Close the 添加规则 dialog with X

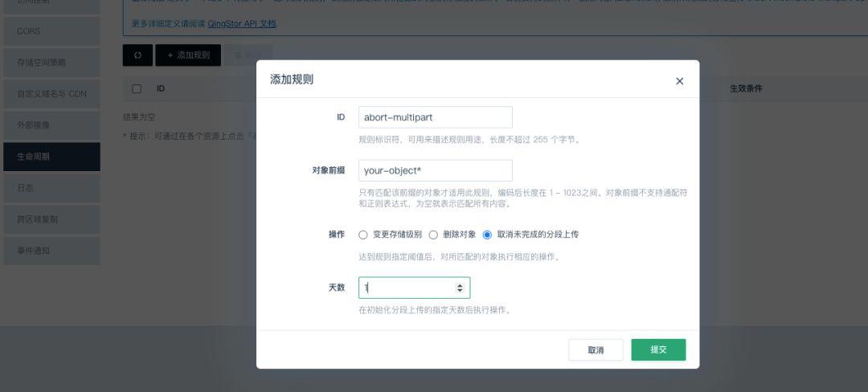679,81
